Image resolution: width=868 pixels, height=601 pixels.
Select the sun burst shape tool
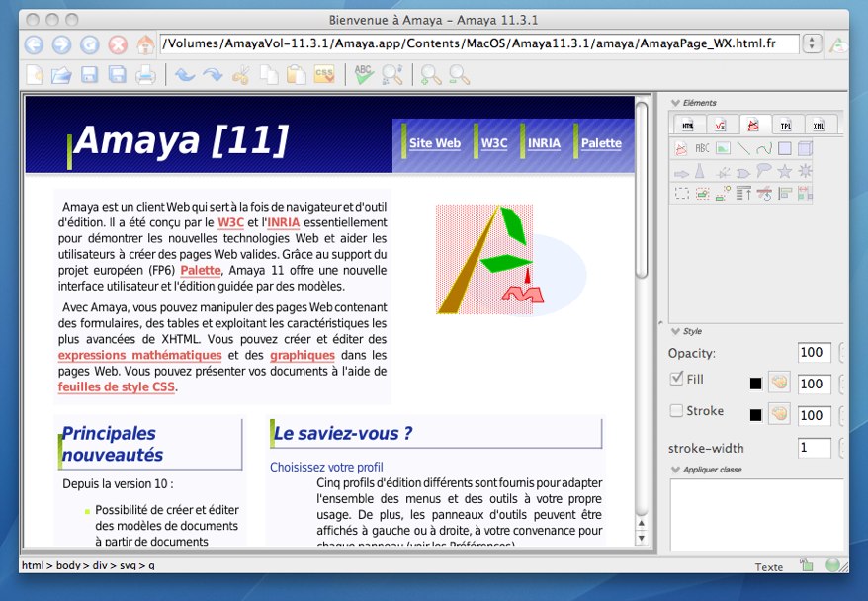pos(805,171)
